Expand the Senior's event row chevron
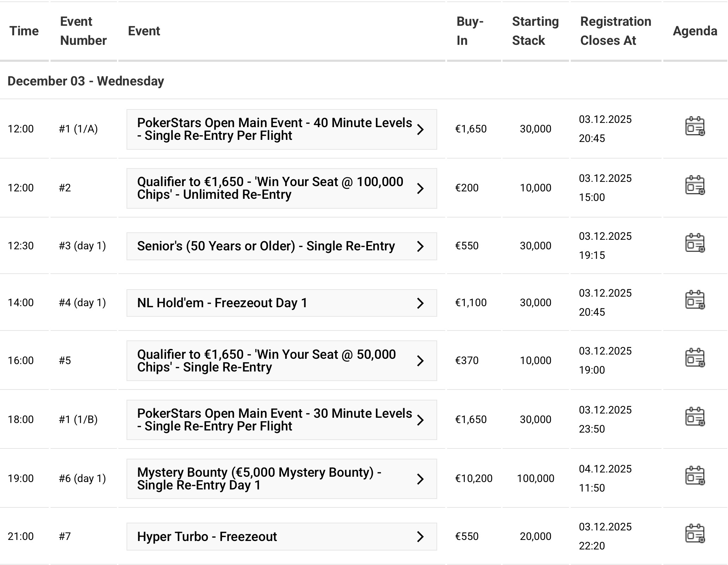The height and width of the screenshot is (565, 728). (420, 246)
